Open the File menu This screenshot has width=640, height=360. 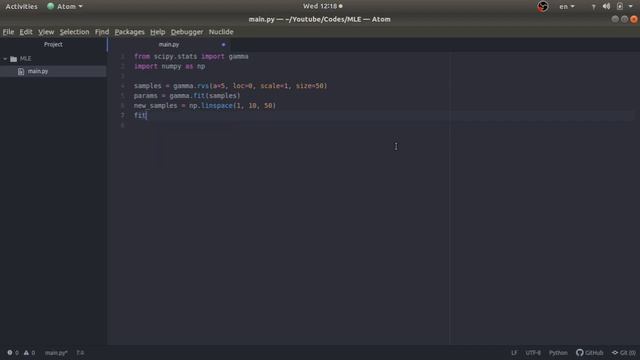point(8,32)
